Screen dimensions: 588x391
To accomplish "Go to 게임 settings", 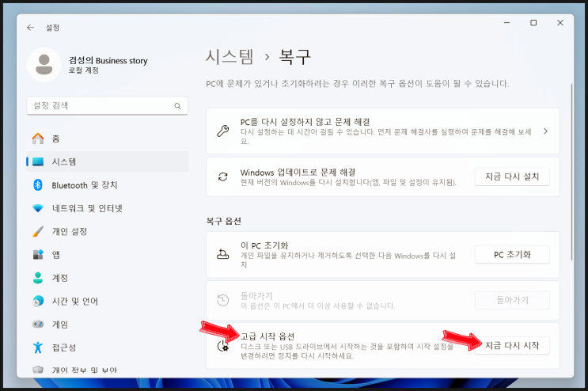I will click(108, 325).
